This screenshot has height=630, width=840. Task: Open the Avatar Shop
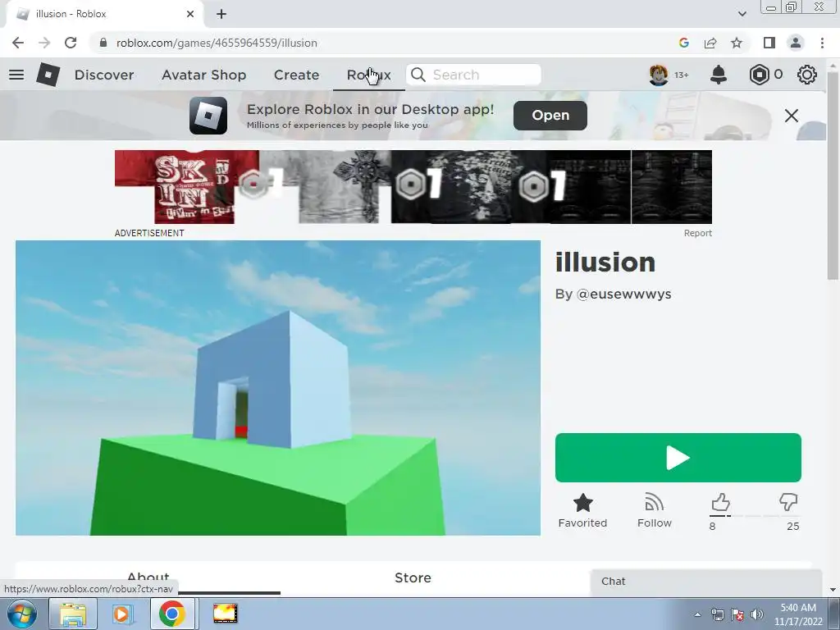(203, 75)
